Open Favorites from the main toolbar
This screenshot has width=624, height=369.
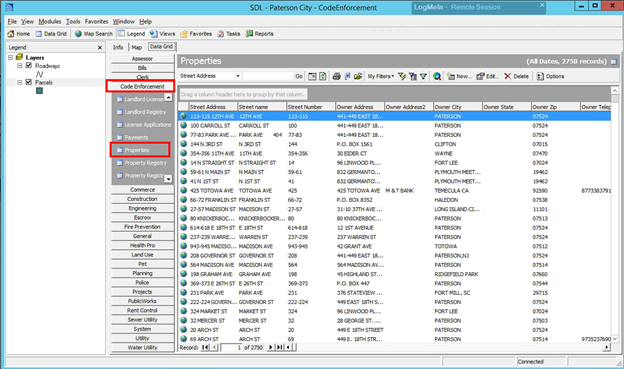tap(196, 34)
